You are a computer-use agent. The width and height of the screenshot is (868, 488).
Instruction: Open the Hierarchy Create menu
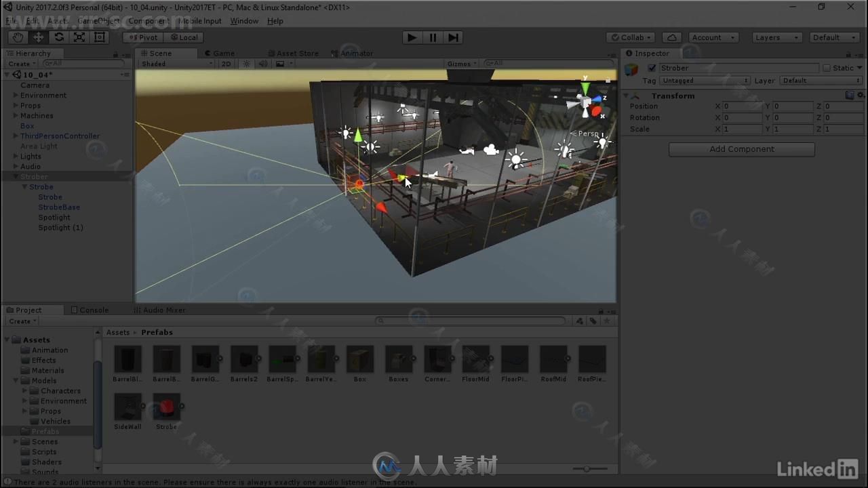pos(22,64)
